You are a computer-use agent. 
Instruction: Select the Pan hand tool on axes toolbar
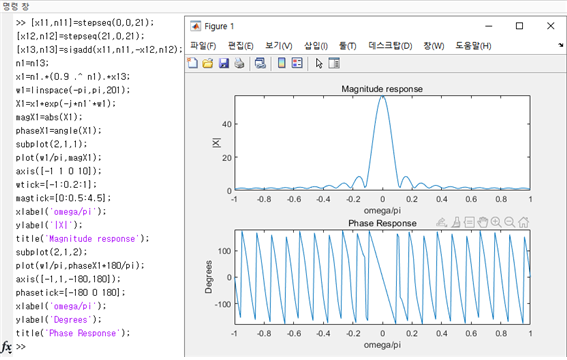pos(482,222)
